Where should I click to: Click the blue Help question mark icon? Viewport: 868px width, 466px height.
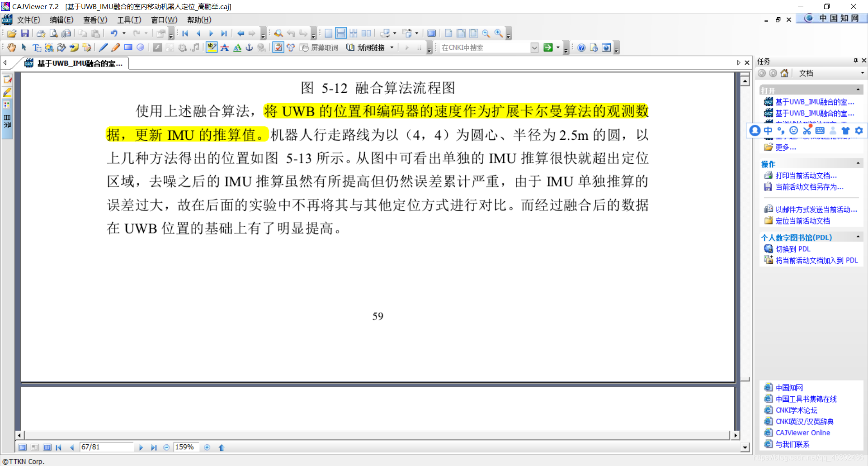coord(581,48)
